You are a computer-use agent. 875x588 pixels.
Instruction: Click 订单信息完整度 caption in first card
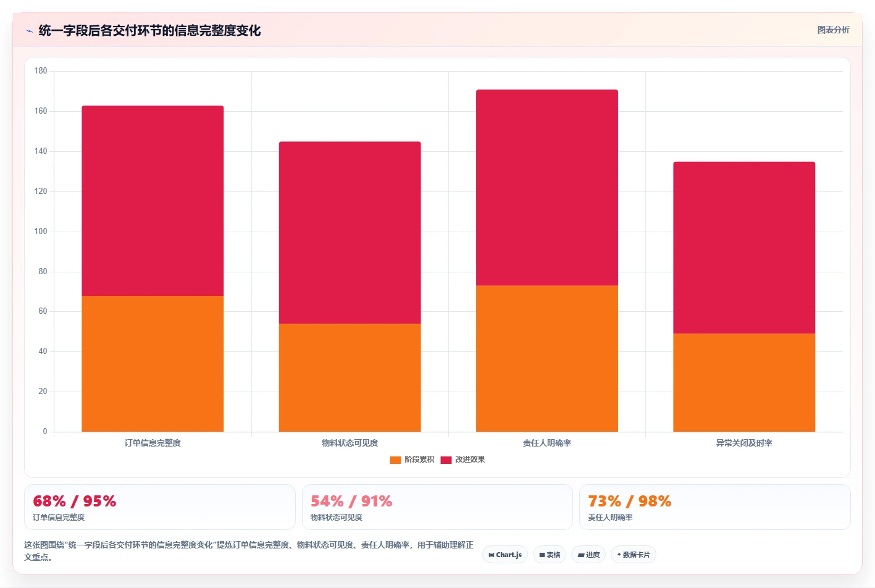[x=59, y=518]
